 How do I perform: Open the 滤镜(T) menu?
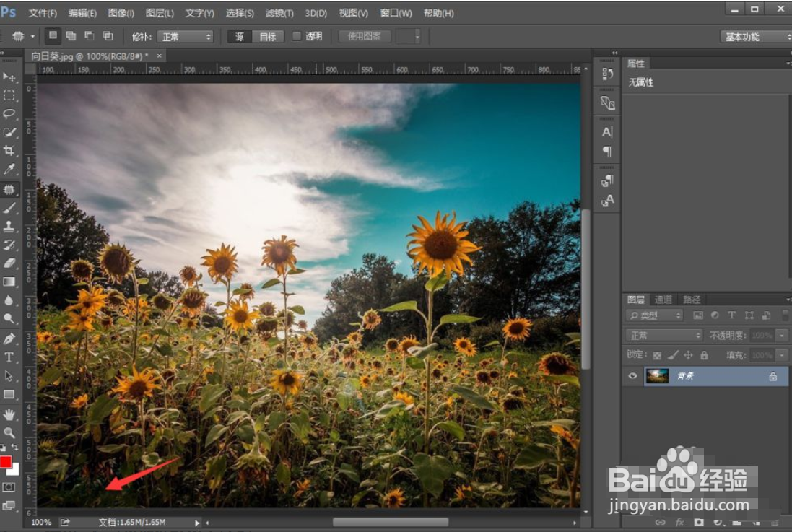point(279,13)
